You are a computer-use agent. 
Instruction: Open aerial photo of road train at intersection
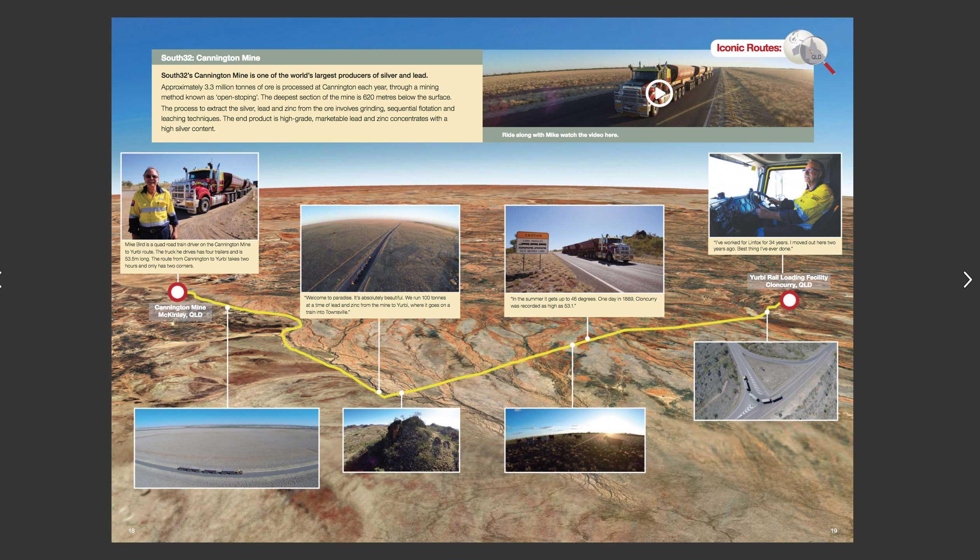pos(766,381)
